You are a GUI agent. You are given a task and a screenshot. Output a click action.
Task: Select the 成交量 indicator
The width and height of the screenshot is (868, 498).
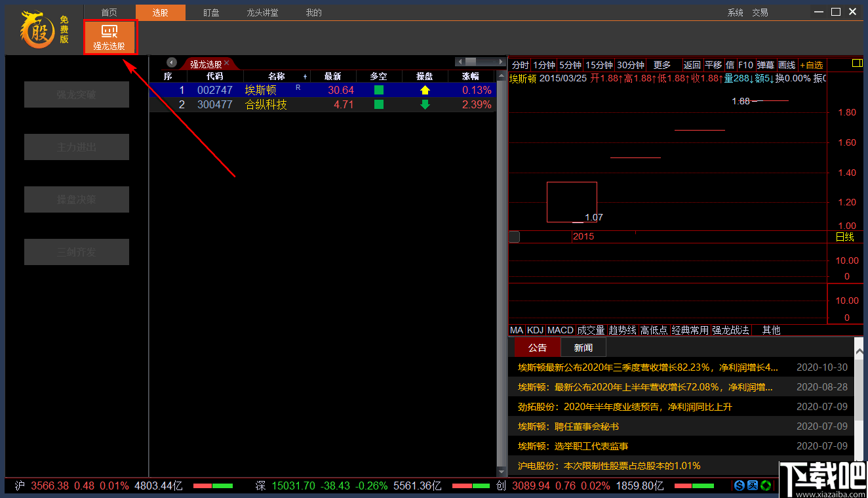pos(591,330)
